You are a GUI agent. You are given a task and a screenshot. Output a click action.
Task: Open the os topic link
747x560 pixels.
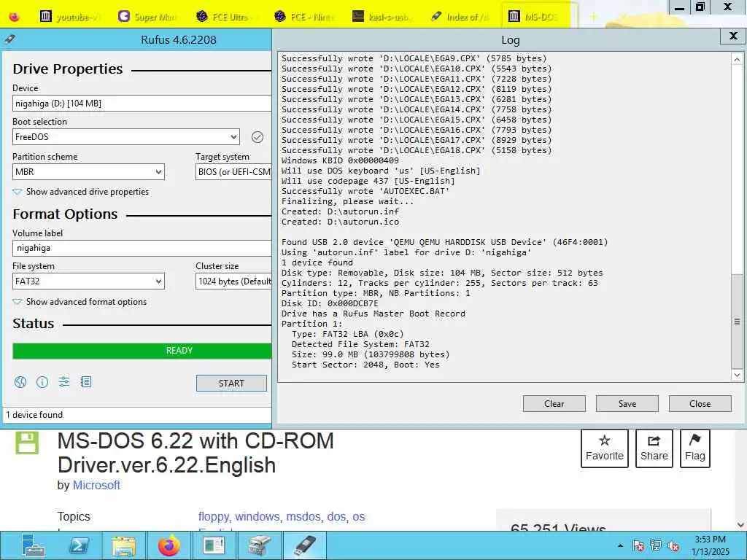[359, 517]
